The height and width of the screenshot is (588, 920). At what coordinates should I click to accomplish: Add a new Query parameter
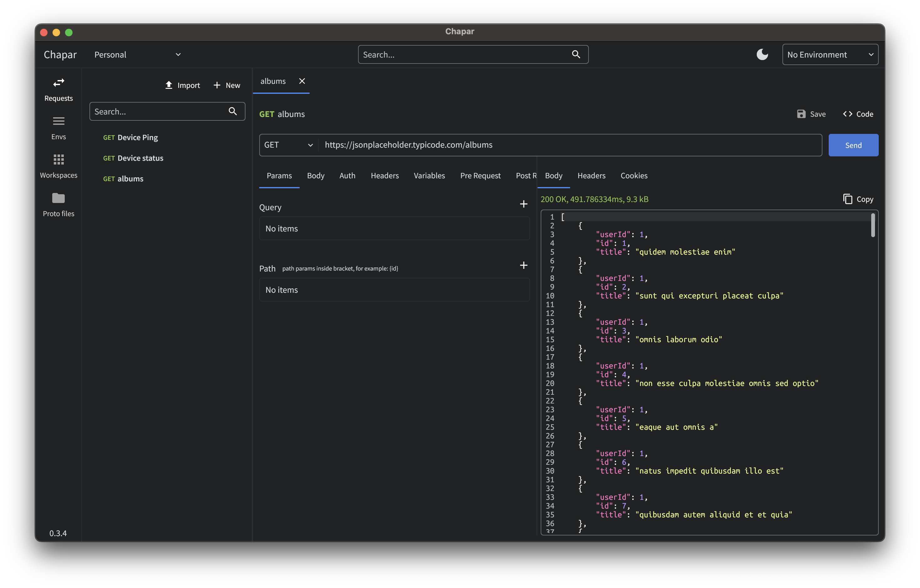click(x=524, y=204)
